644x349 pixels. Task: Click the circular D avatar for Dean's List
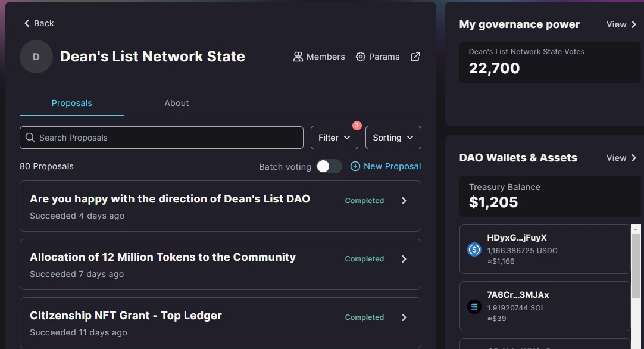click(x=36, y=57)
